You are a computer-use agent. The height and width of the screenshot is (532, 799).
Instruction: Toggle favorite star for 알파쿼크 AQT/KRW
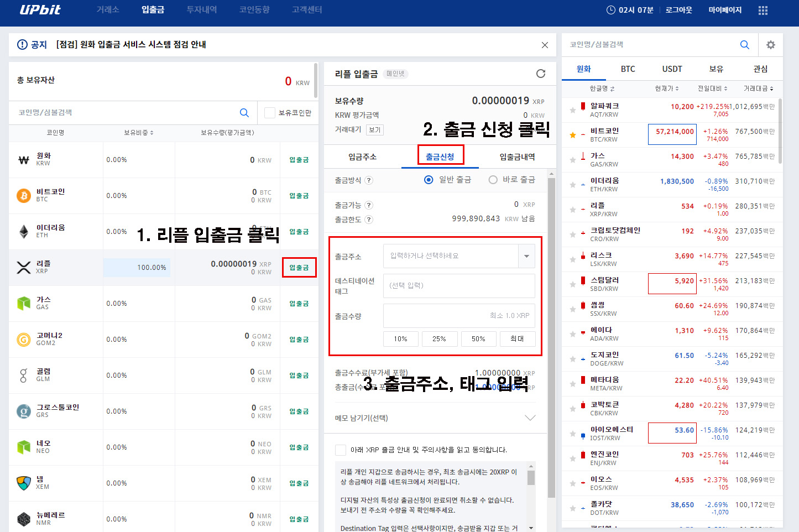573,110
